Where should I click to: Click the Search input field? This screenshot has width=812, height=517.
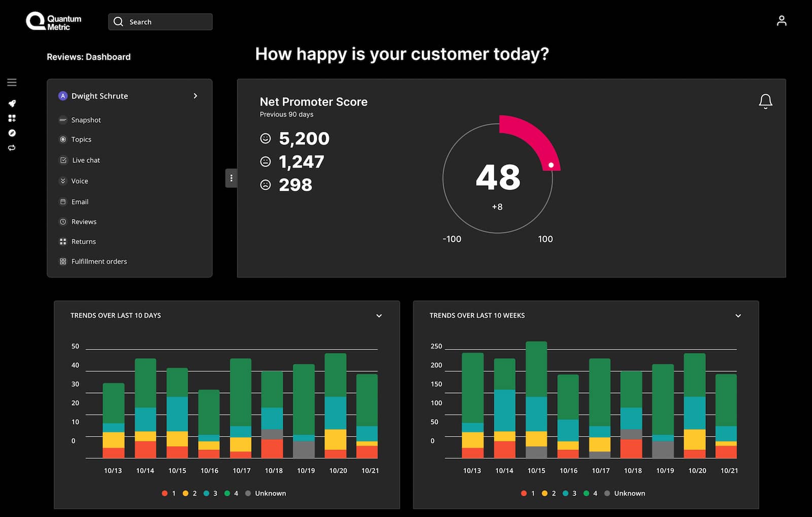coord(160,22)
